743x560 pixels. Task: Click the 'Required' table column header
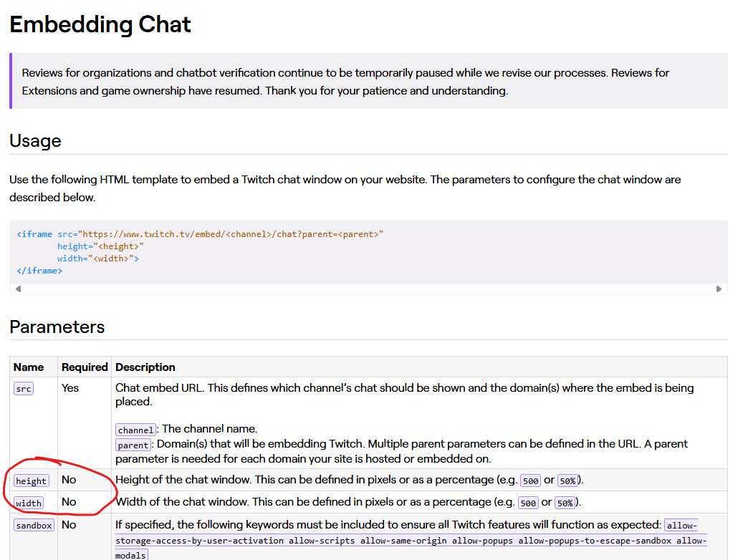coord(85,367)
